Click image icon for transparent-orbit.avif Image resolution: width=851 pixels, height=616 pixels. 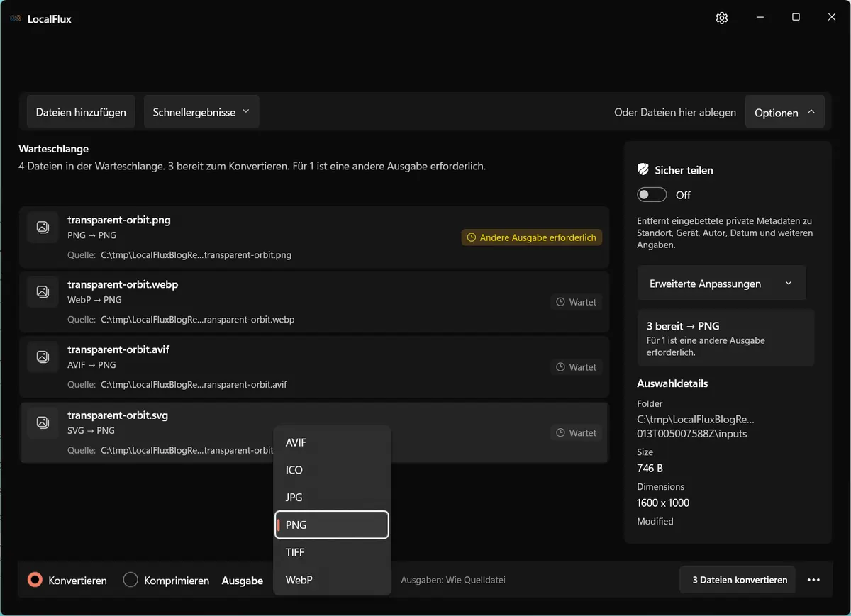coord(43,357)
